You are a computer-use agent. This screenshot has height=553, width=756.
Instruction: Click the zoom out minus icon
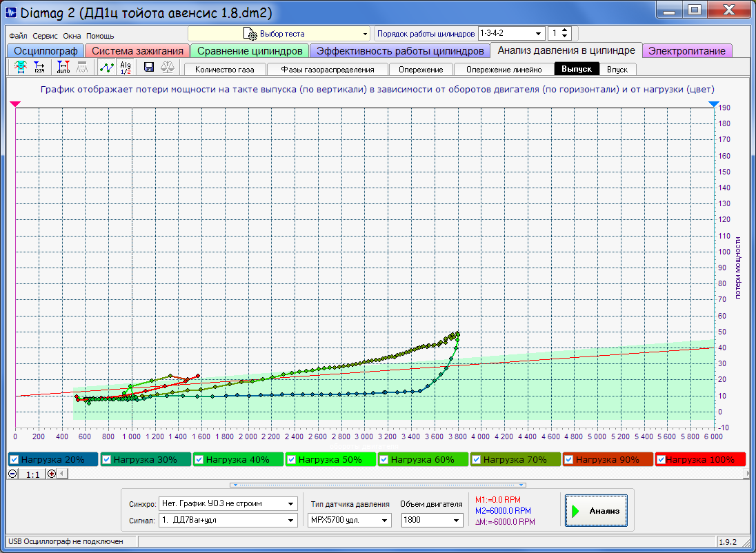pos(13,474)
